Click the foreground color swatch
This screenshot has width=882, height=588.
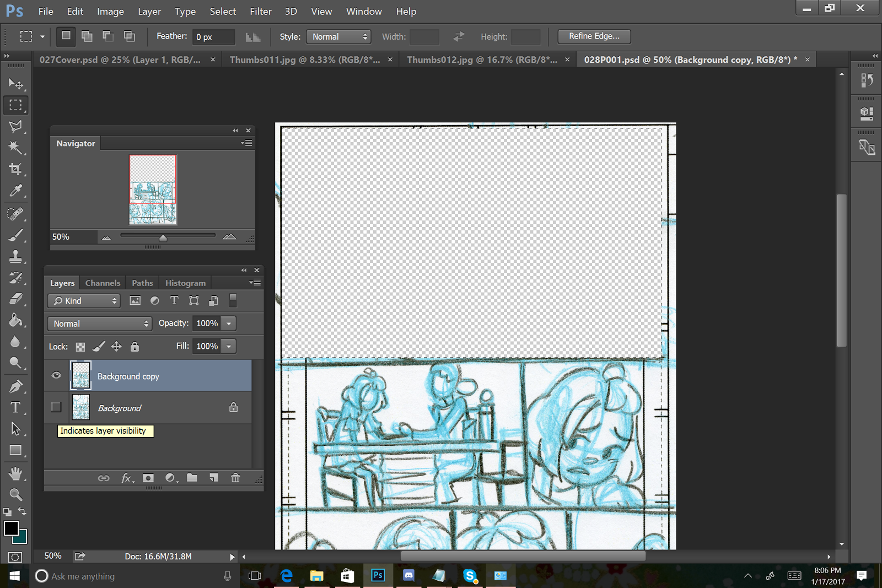click(11, 528)
